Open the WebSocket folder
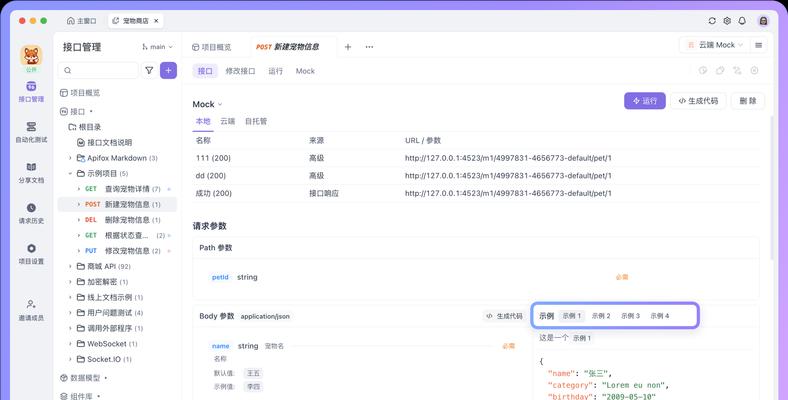The image size is (788, 400). point(107,344)
